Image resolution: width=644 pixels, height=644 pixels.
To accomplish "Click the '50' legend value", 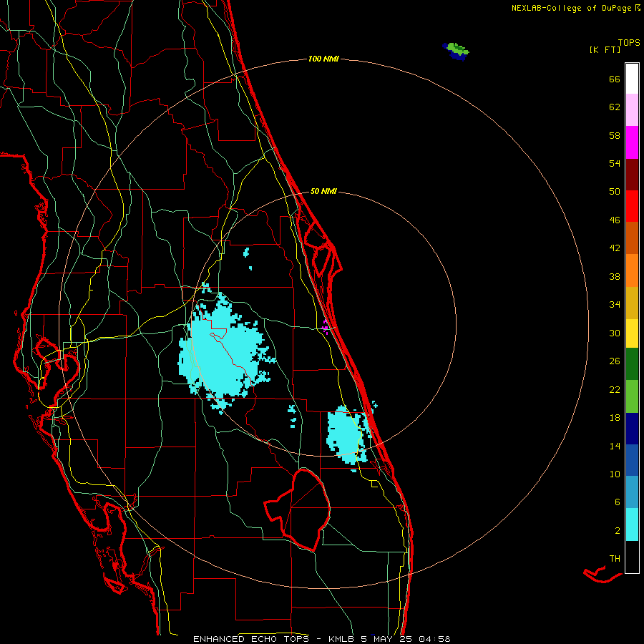I will [x=615, y=192].
